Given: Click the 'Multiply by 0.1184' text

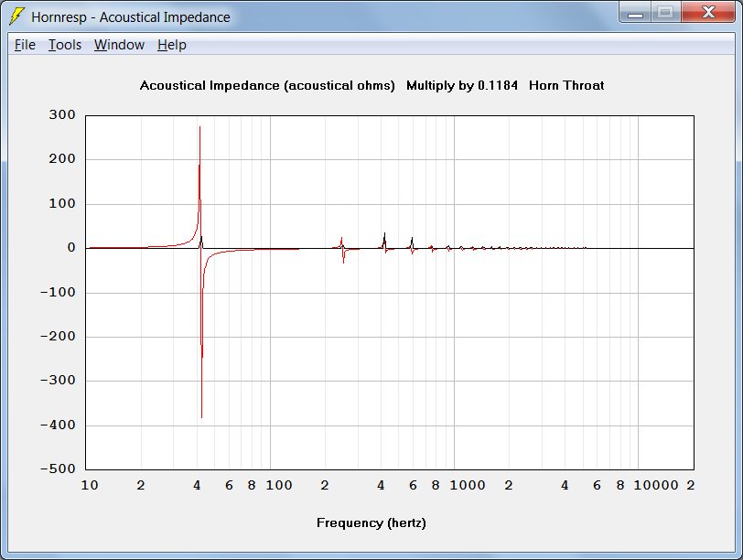Looking at the screenshot, I should pyautogui.click(x=461, y=86).
